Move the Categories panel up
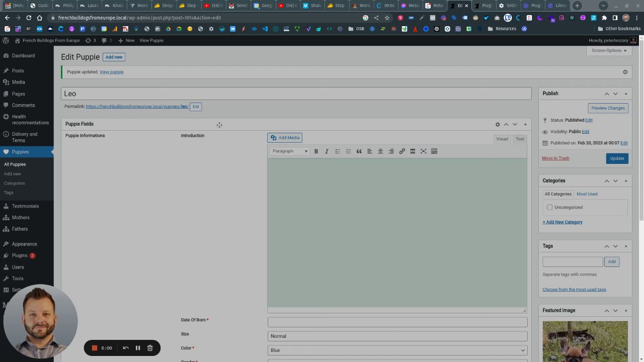644x362 pixels. point(607,180)
